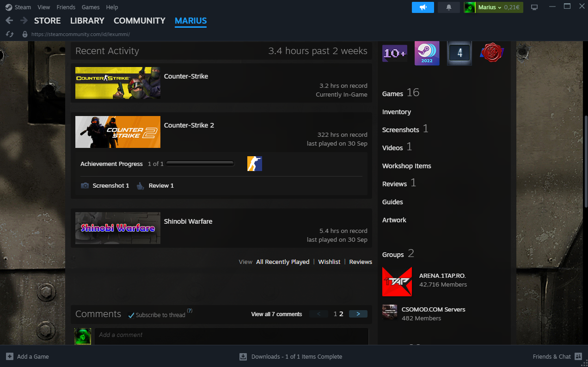Screen dimensions: 588x367
Task: Open the Screenshots sidebar link
Action: [x=405, y=129]
